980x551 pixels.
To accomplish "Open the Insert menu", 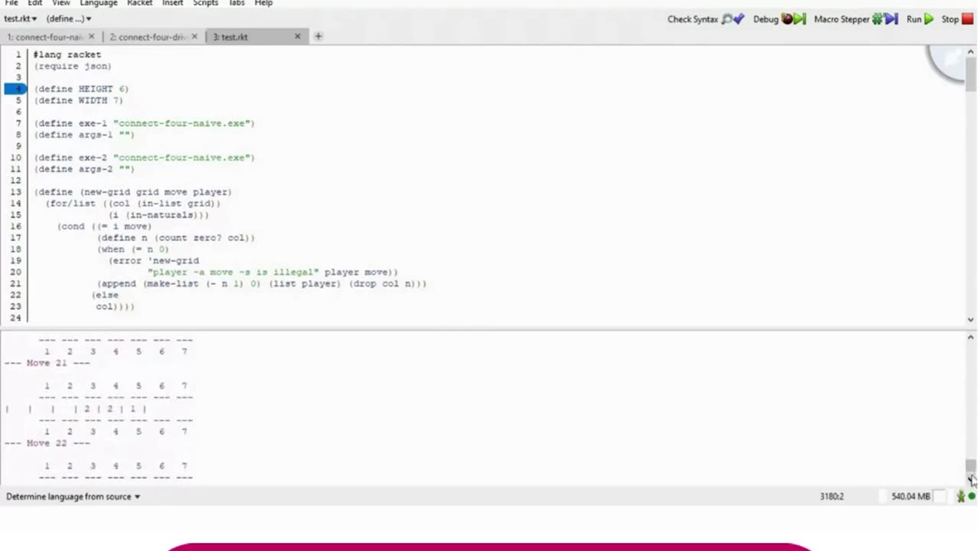I will (172, 3).
